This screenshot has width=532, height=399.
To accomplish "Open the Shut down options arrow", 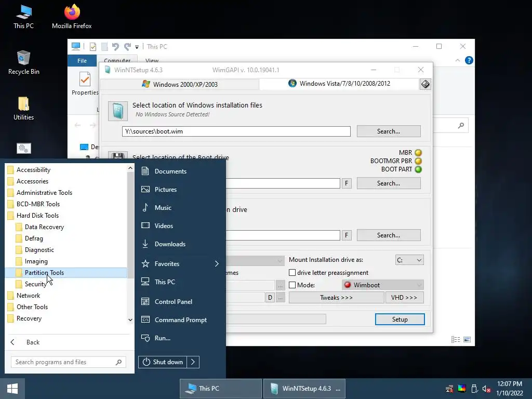I will click(193, 362).
